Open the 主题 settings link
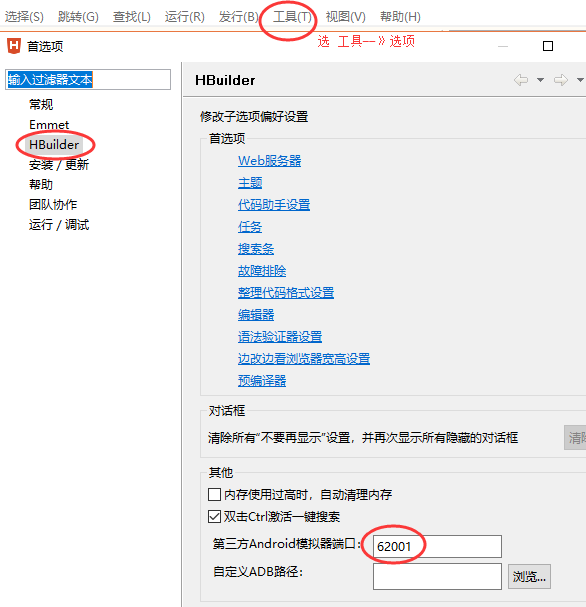 click(250, 183)
